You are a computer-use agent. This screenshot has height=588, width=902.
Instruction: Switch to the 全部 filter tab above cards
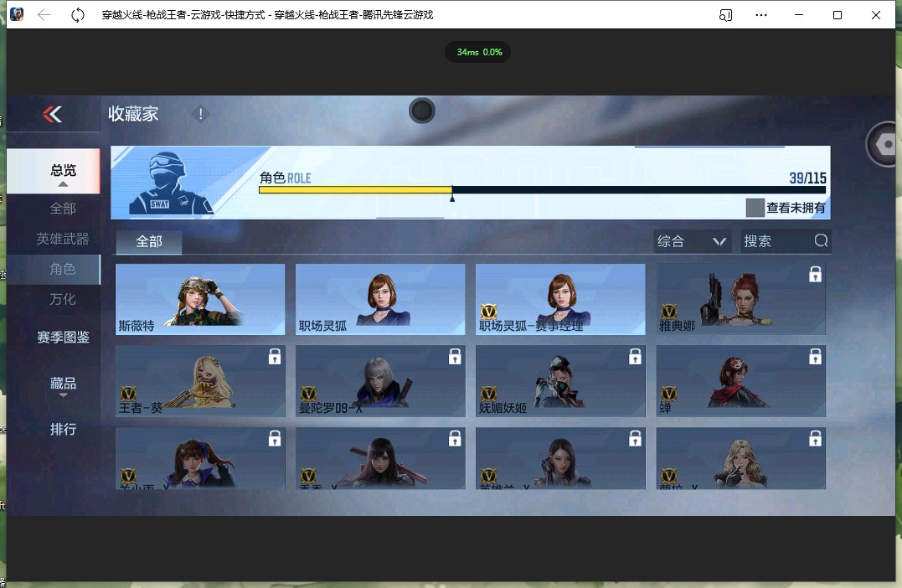[x=149, y=241]
